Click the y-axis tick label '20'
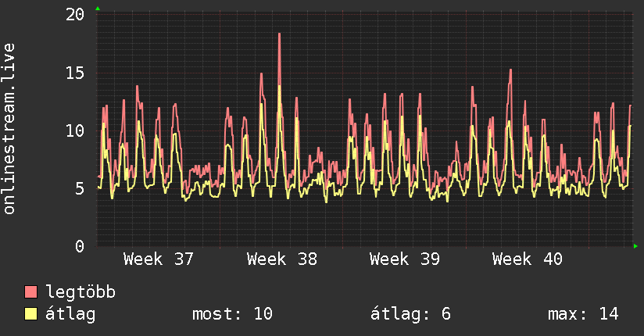644x336 pixels. tap(75, 15)
